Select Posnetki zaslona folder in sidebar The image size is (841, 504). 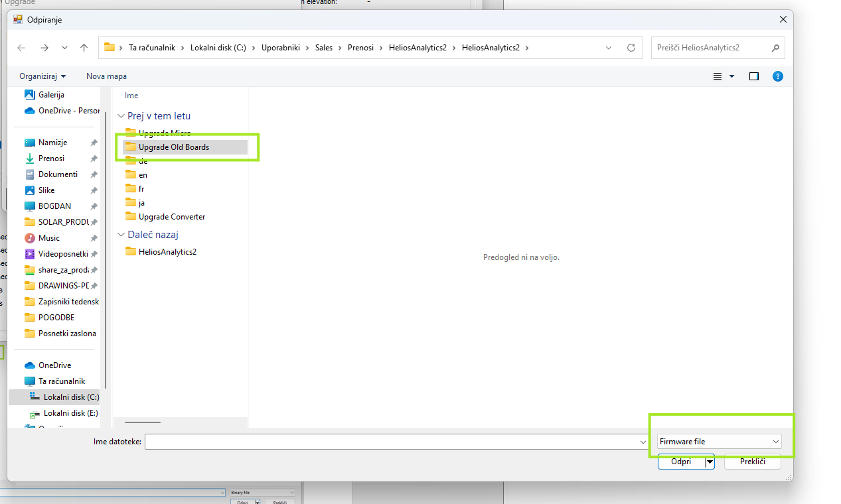(61, 334)
